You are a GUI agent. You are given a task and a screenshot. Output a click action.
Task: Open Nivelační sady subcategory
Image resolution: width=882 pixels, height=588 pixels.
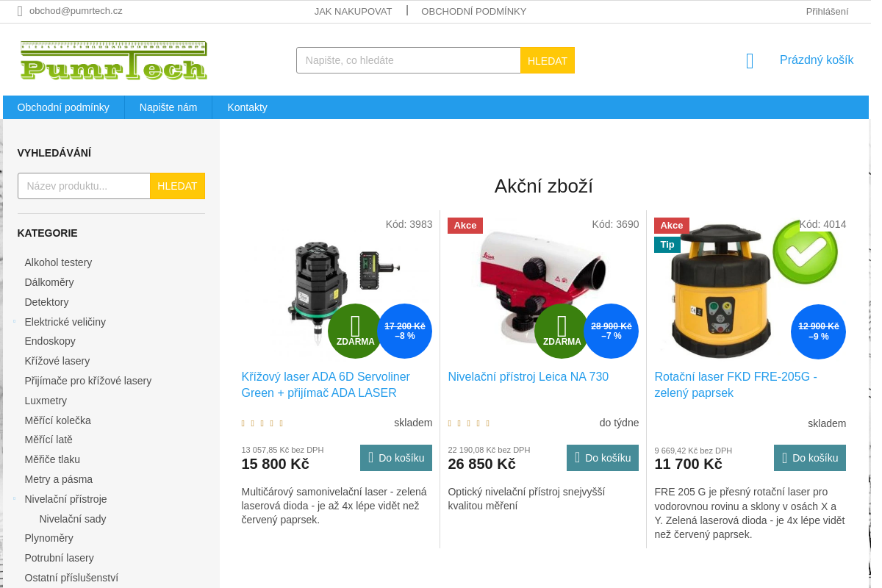pos(73,519)
